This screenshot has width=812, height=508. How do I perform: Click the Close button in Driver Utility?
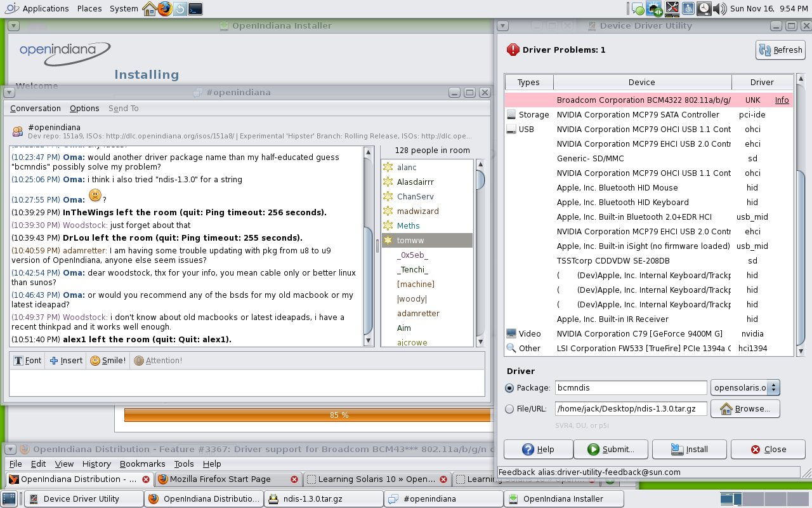(x=768, y=449)
